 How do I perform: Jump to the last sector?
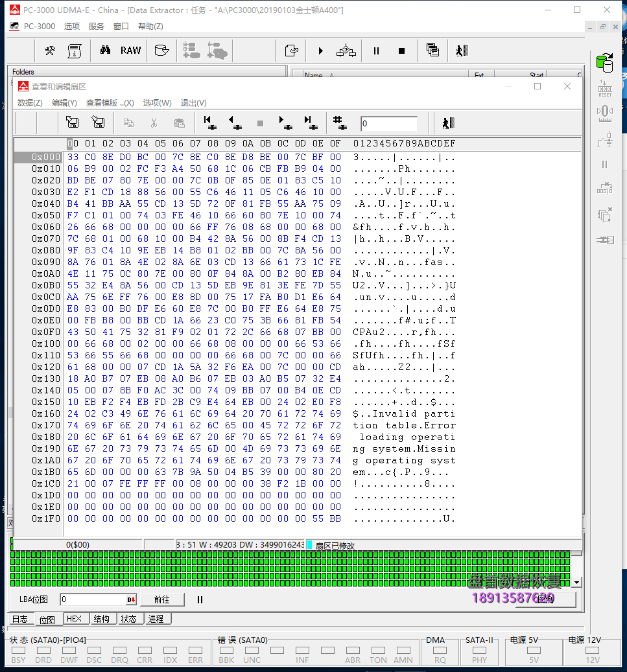click(311, 122)
